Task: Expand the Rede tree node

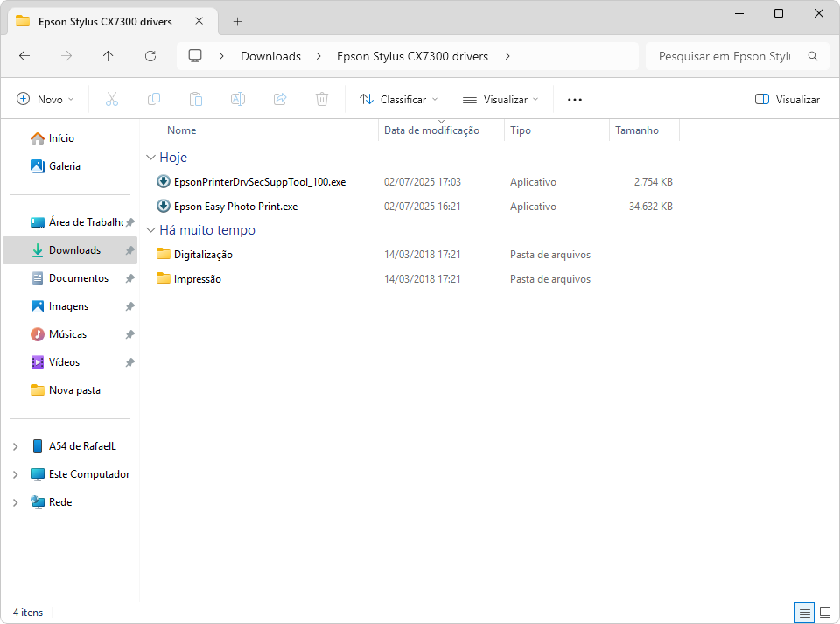Action: [x=16, y=502]
